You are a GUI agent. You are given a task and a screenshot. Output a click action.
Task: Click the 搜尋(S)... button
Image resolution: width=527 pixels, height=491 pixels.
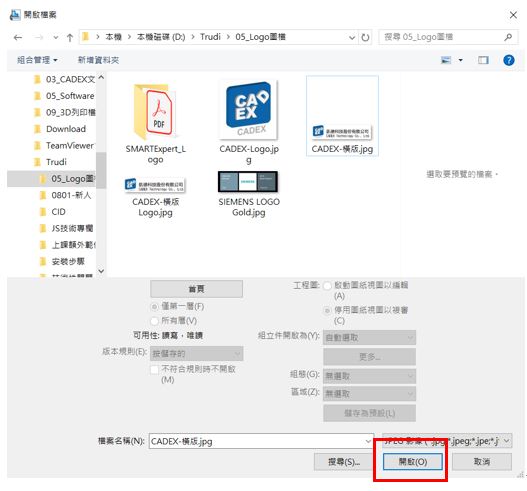(x=344, y=462)
